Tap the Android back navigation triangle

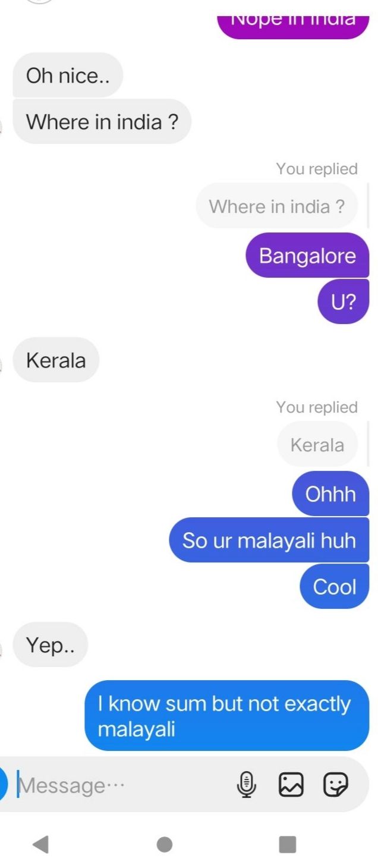pyautogui.click(x=40, y=844)
